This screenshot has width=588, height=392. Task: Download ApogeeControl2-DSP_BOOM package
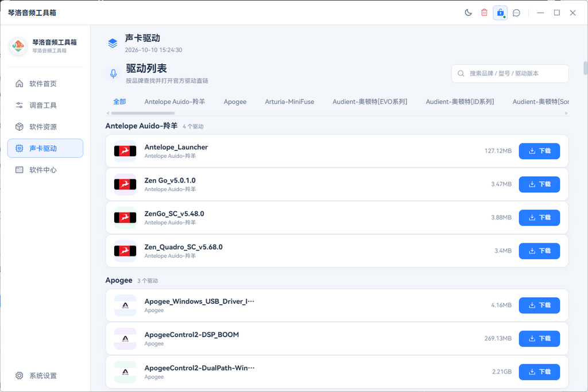(x=539, y=339)
